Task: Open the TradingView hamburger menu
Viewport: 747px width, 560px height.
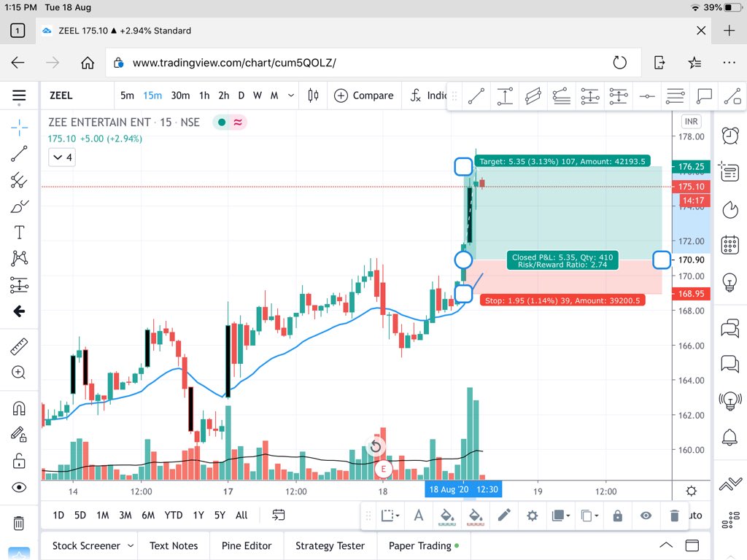Action: pyautogui.click(x=19, y=96)
